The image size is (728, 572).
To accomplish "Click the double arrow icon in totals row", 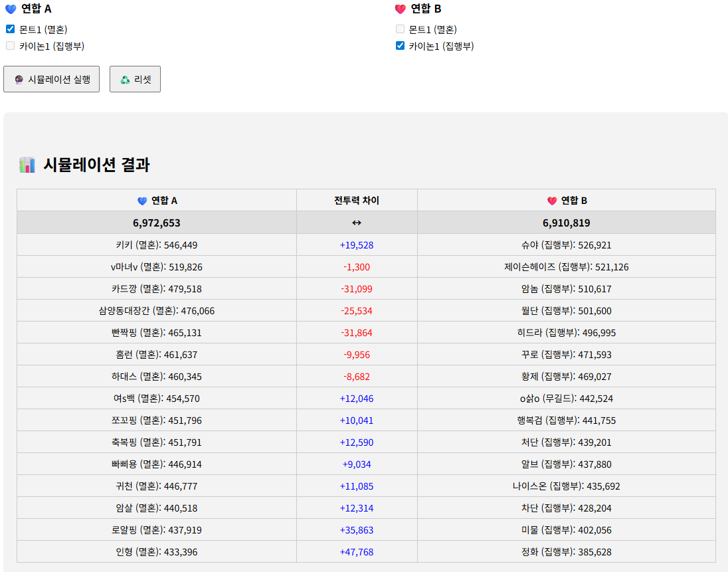I will pyautogui.click(x=357, y=223).
